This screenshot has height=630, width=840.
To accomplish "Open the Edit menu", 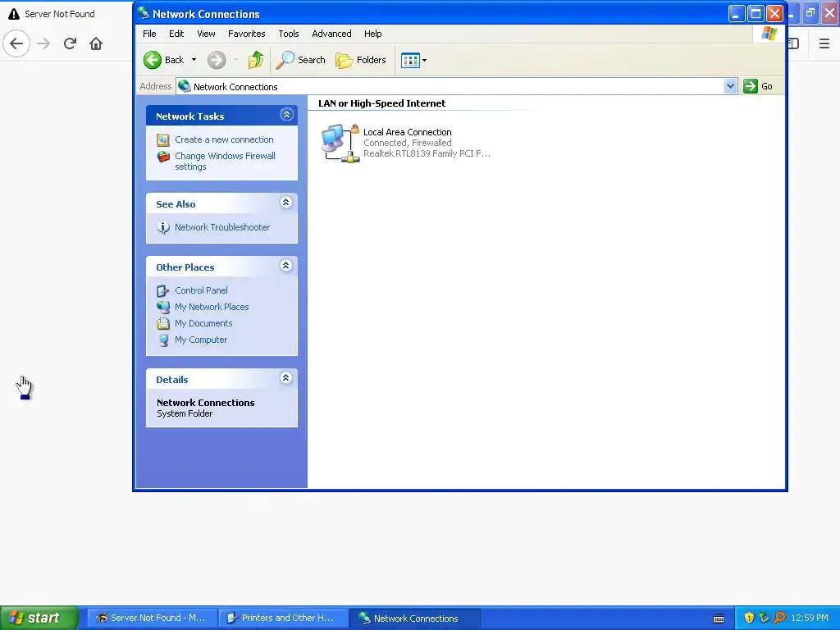I will tap(176, 34).
